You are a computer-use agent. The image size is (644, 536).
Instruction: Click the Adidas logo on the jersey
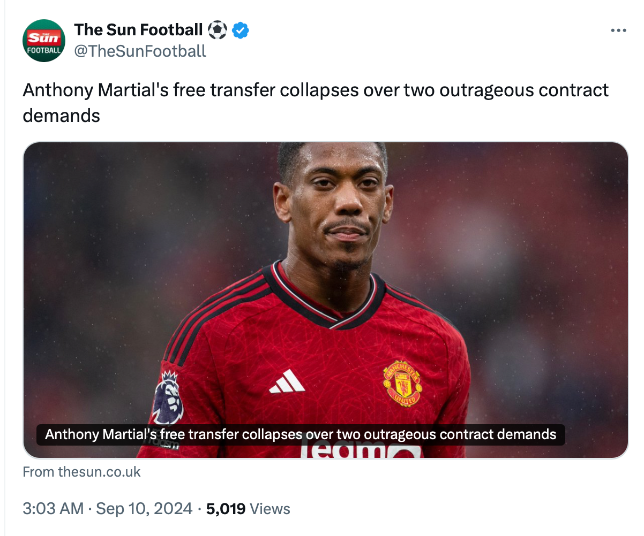[x=287, y=381]
